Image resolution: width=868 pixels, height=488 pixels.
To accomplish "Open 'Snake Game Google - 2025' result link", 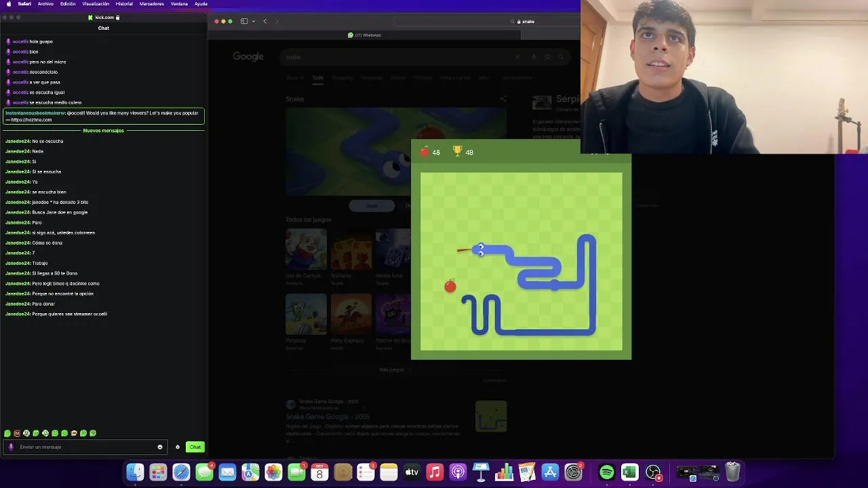I will point(328,416).
